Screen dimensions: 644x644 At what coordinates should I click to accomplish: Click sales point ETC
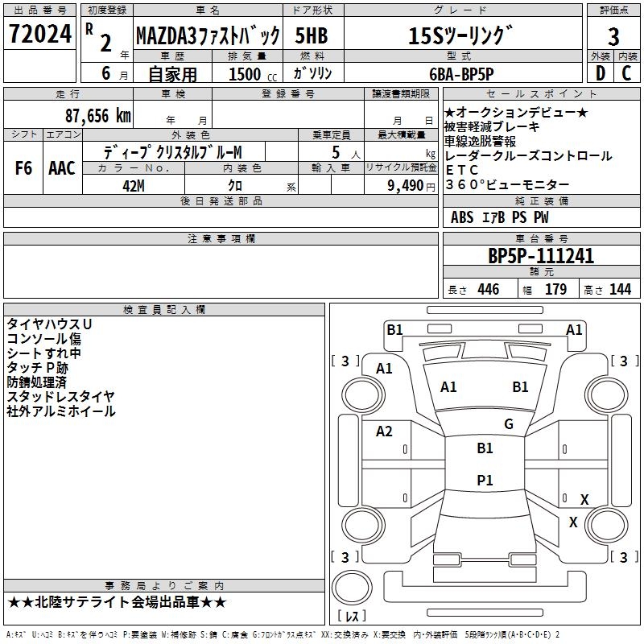tap(461, 170)
